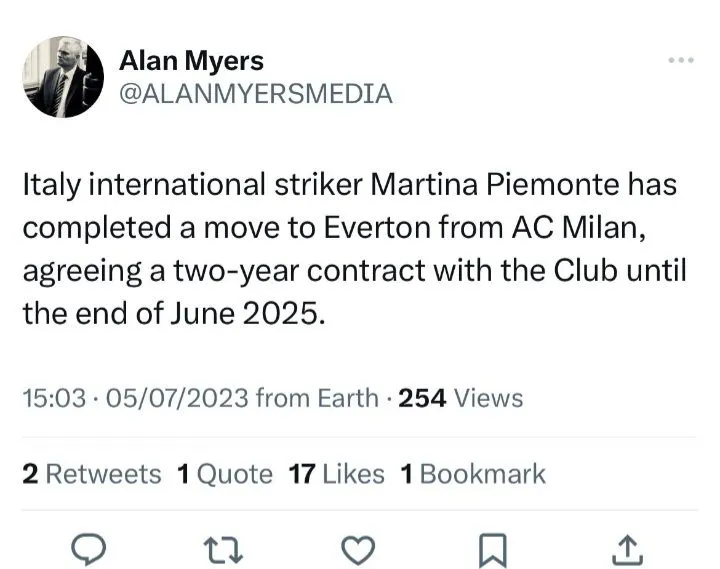Retweet this post using the arrows icon

(226, 547)
